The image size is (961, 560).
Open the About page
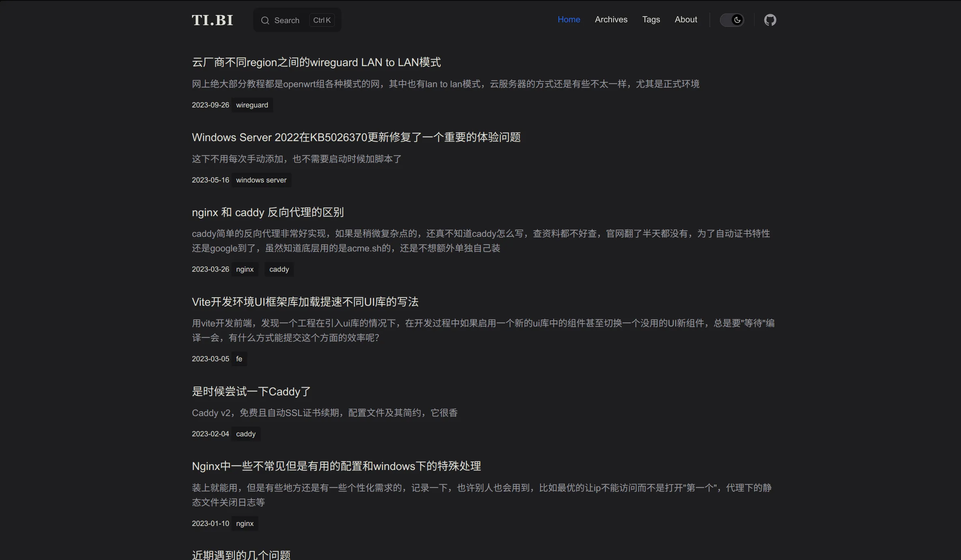(x=686, y=19)
